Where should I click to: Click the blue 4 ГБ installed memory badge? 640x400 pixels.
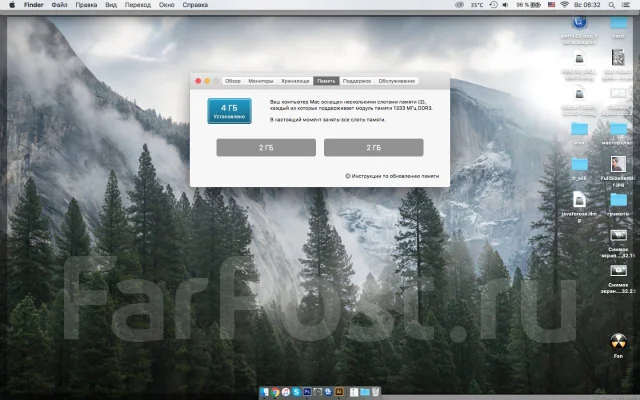pos(229,111)
